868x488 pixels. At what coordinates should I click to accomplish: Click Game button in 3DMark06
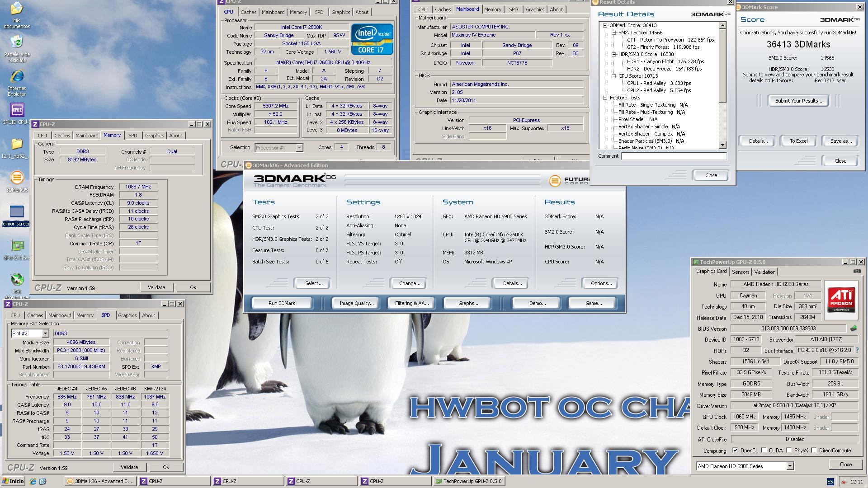click(x=593, y=303)
